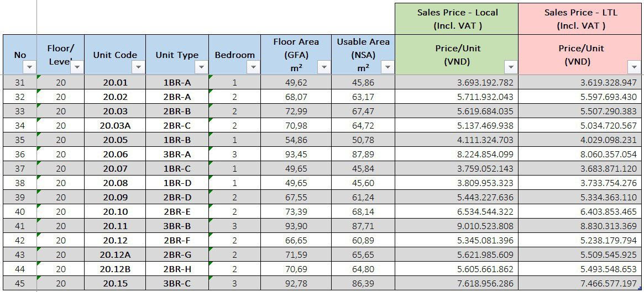Select unit type cell 3BR-B
Image resolution: width=644 pixels, height=292 pixels.
coord(177,226)
